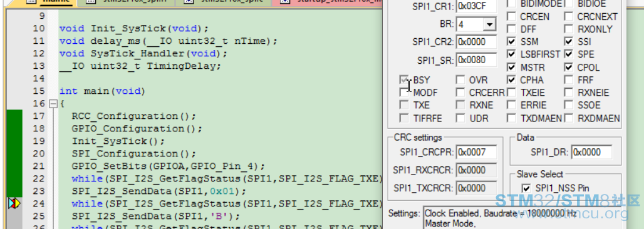644x229 pixels.
Task: Uncheck the CPOL checkbox
Action: [x=568, y=67]
